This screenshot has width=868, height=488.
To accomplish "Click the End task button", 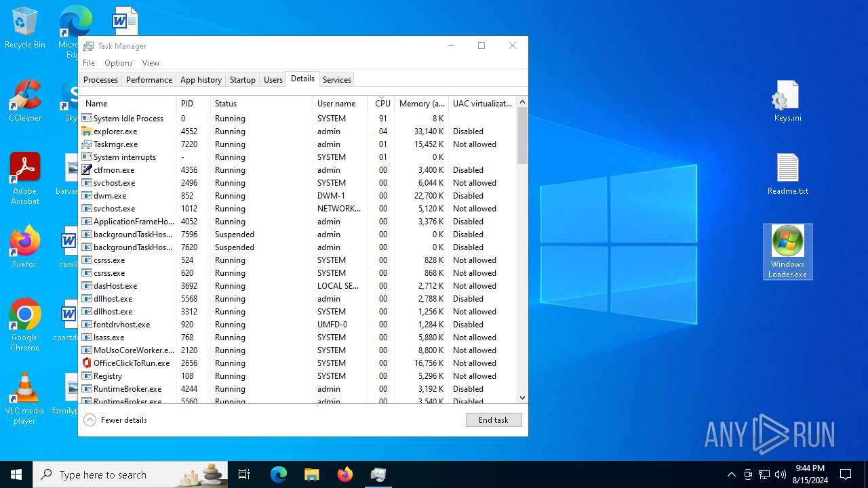I will (494, 420).
